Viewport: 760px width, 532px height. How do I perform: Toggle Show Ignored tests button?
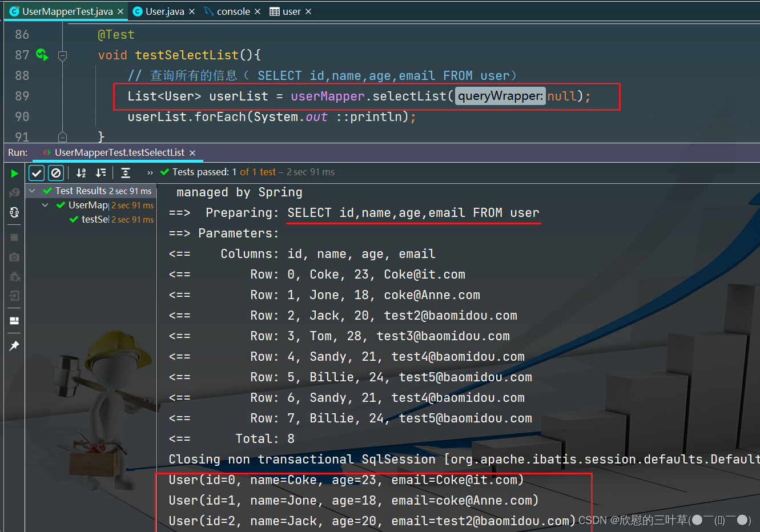tap(56, 173)
